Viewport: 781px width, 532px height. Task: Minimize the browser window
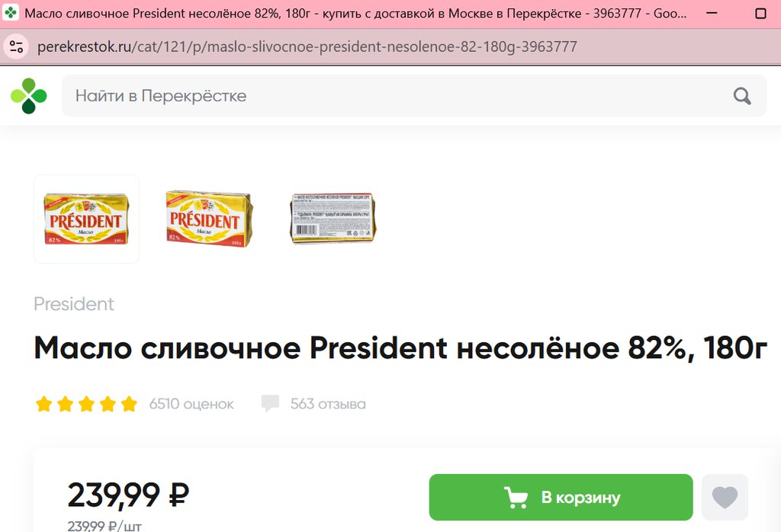(712, 13)
